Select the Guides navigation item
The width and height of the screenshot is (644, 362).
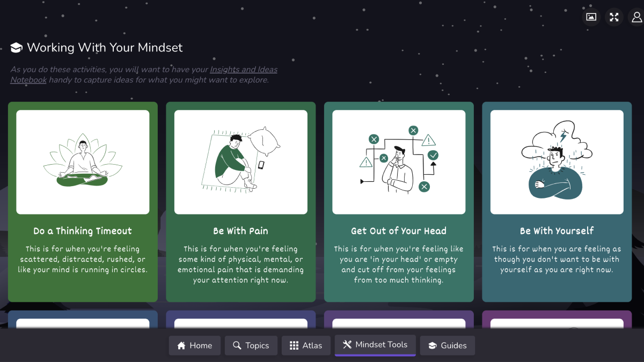click(x=447, y=345)
